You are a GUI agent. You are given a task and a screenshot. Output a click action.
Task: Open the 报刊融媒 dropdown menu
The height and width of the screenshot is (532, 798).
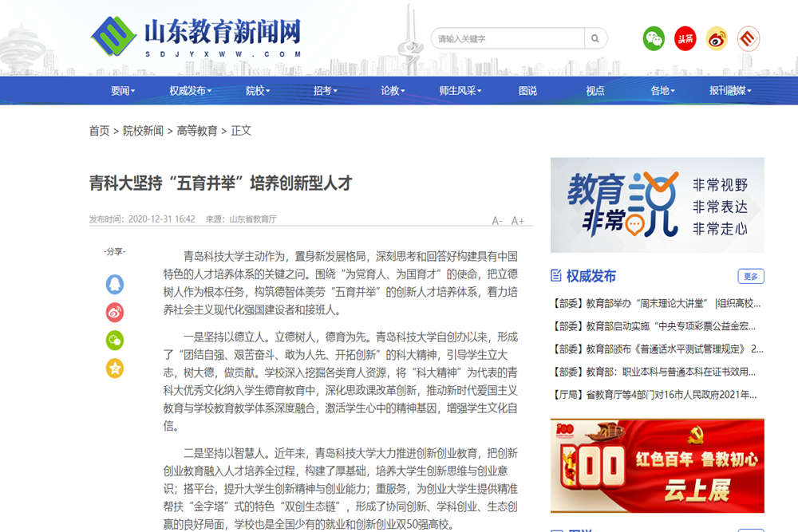coord(729,91)
